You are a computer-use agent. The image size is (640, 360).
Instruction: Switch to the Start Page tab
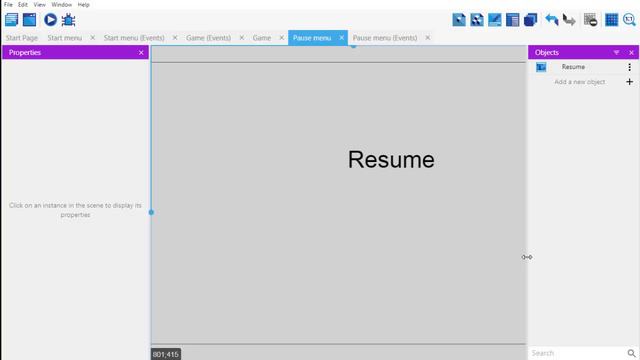[22, 38]
